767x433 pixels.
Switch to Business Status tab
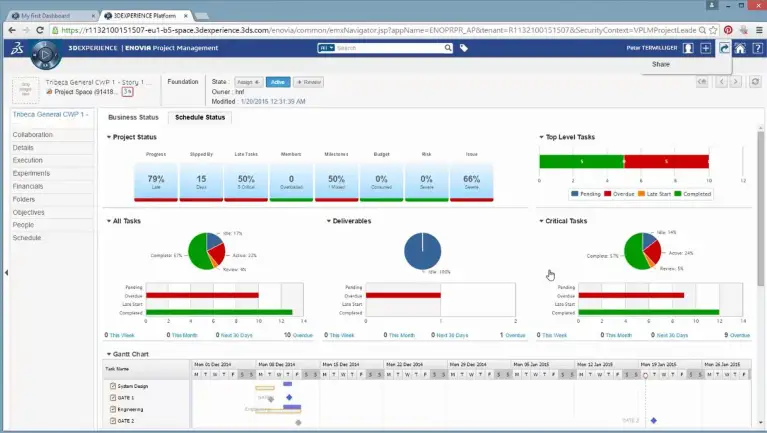(133, 117)
